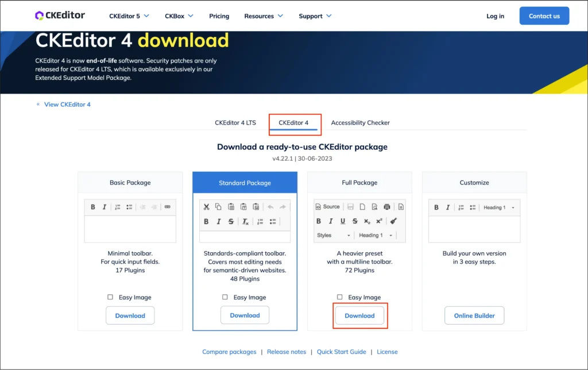Click Subscript icon in Full Package toolbar

click(367, 221)
